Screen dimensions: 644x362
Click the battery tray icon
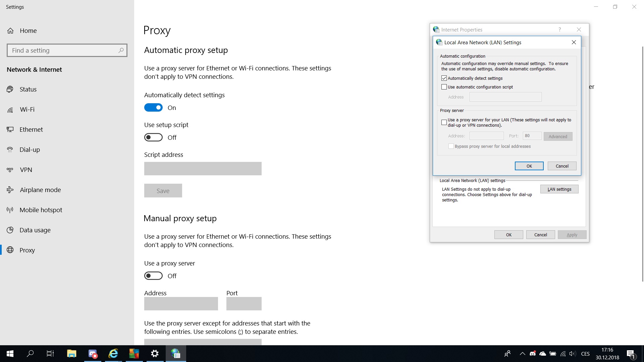pos(553,354)
